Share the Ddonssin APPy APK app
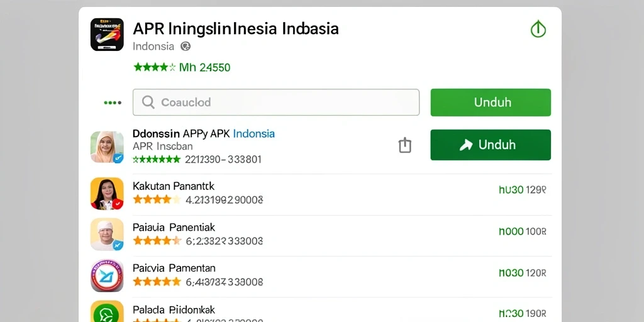Image resolution: width=644 pixels, height=322 pixels. click(405, 145)
